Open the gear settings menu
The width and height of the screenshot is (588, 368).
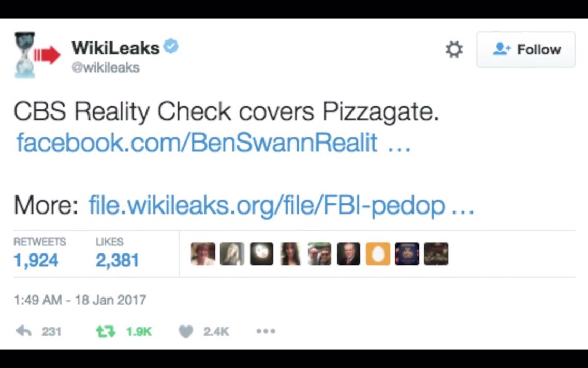[x=454, y=50]
